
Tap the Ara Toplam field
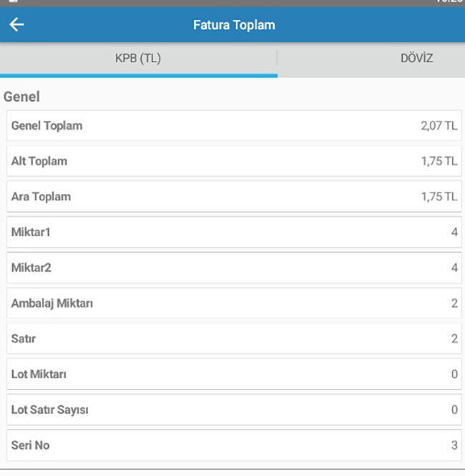(234, 197)
